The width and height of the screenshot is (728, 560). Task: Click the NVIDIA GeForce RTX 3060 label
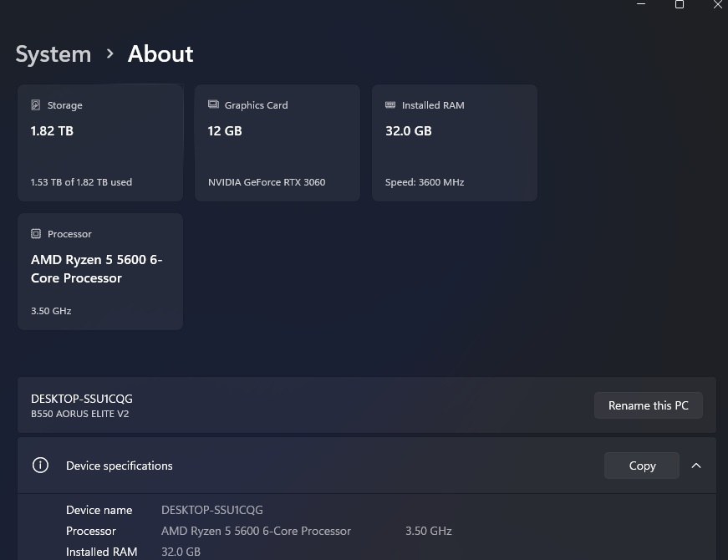coord(266,181)
